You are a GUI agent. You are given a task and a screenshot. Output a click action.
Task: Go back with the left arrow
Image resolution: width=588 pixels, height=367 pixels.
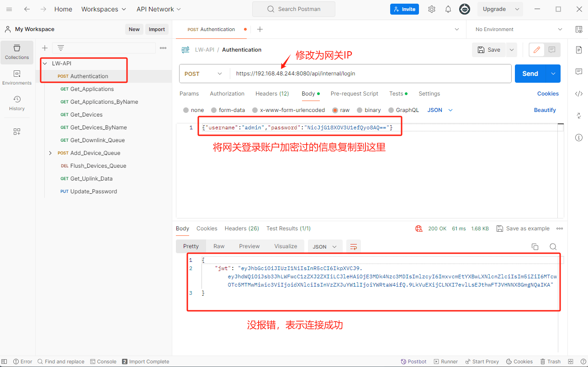27,9
